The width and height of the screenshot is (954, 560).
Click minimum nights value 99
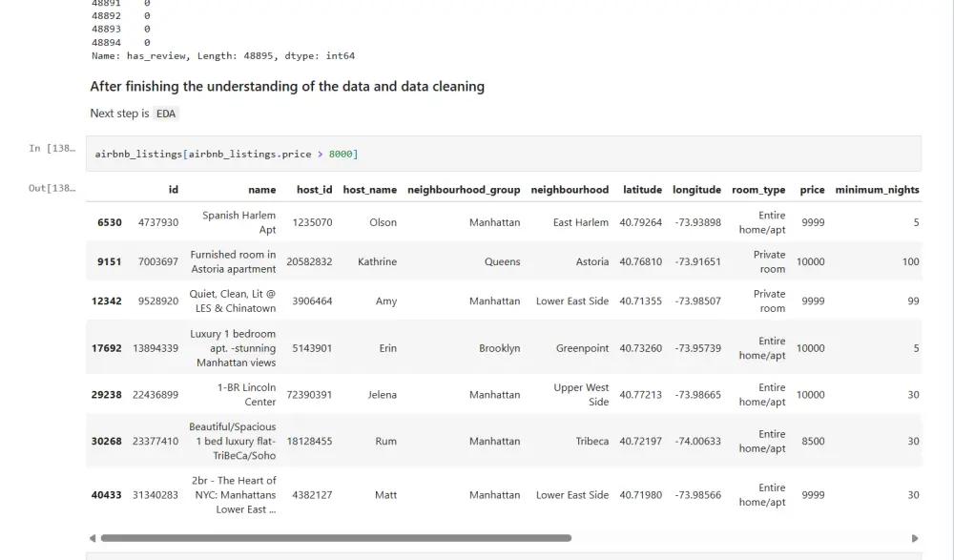[913, 301]
